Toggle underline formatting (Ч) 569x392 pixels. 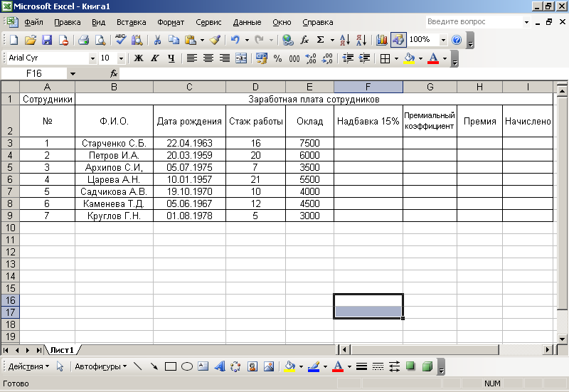(171, 58)
